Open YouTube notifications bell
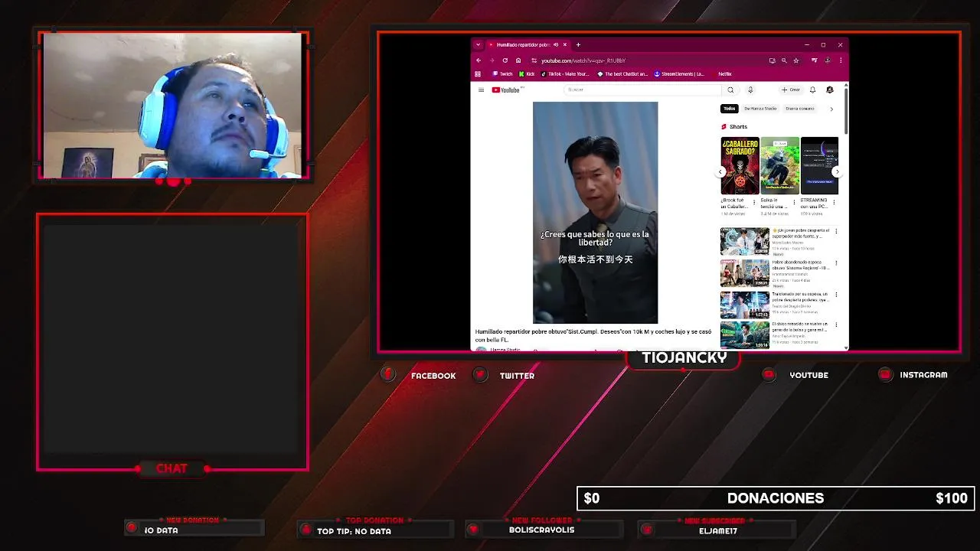The image size is (980, 551). point(812,90)
